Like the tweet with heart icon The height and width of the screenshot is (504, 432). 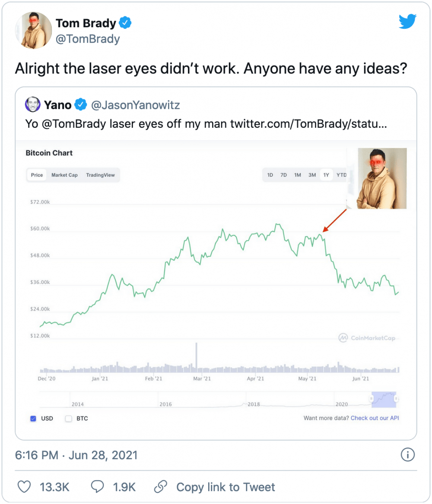(24, 487)
